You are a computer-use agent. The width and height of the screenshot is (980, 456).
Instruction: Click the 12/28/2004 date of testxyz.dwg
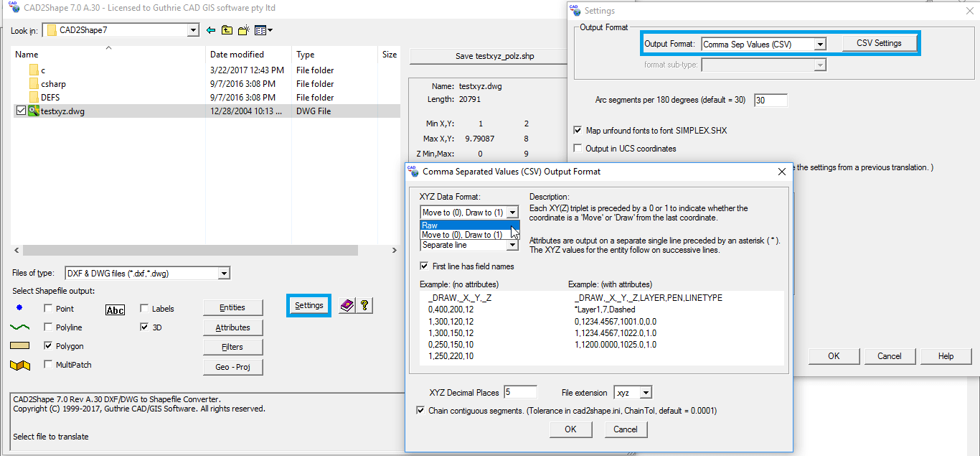(x=247, y=111)
